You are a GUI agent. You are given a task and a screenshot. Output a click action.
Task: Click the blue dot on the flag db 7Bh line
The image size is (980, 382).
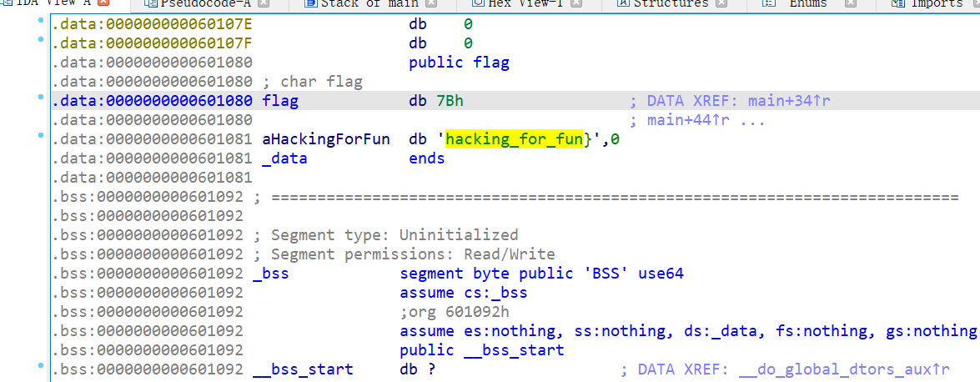point(41,98)
